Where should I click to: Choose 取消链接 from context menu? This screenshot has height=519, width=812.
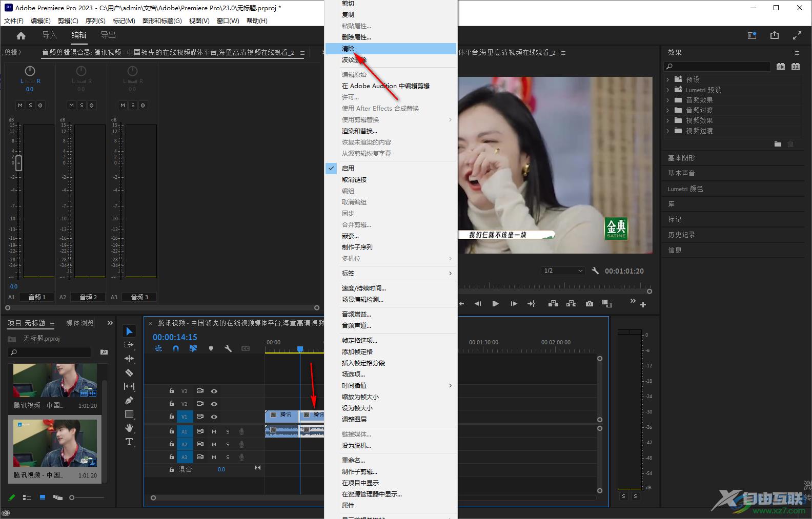[391, 179]
